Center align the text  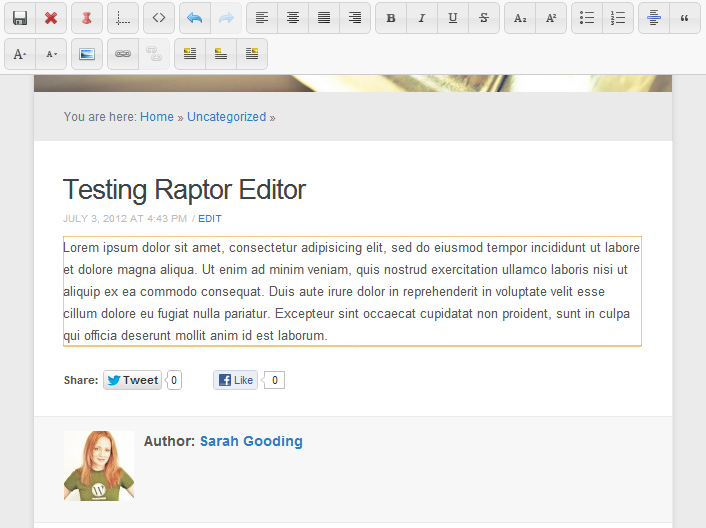pyautogui.click(x=293, y=18)
